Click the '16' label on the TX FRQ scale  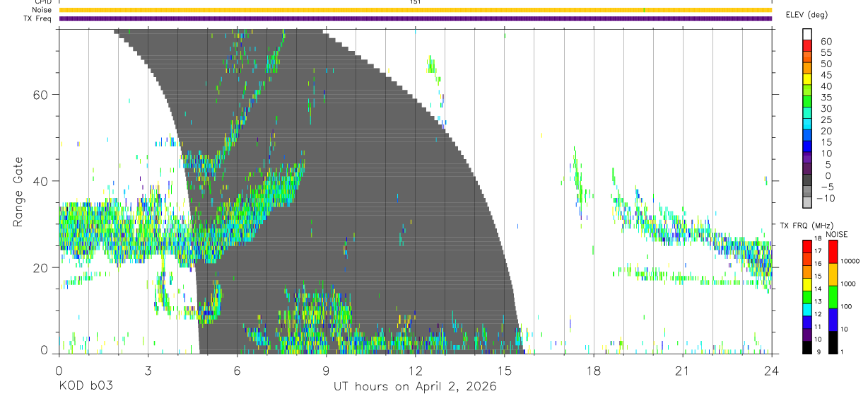819,264
